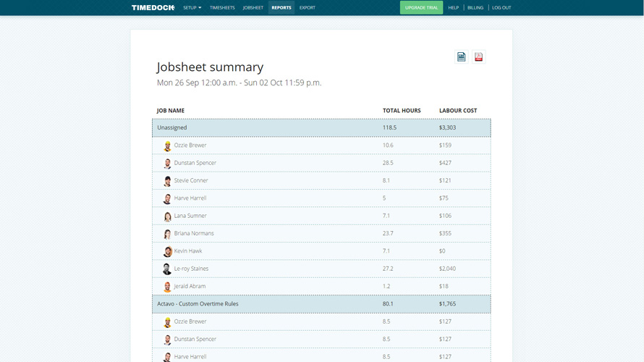
Task: Go to the Timesheets menu
Action: click(222, 8)
